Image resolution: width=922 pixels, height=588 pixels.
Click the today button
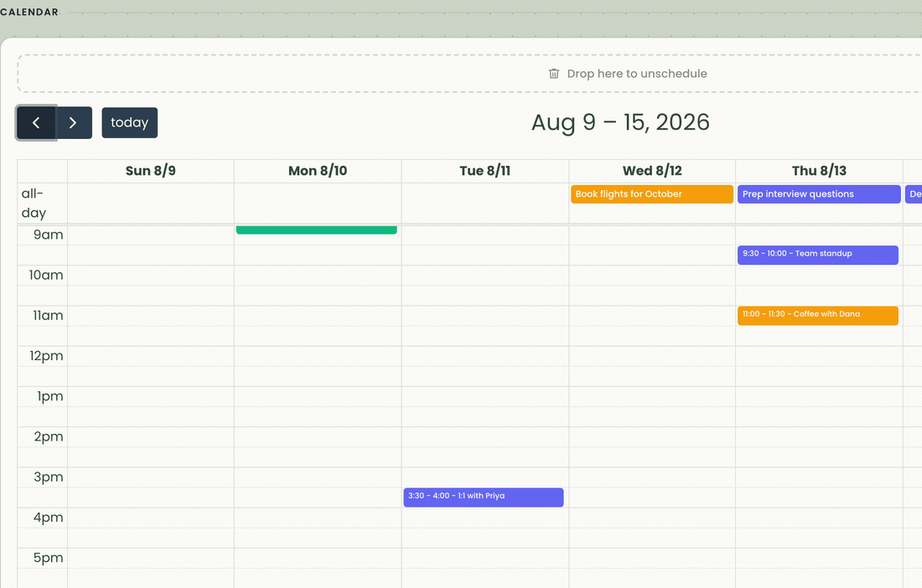coord(129,123)
